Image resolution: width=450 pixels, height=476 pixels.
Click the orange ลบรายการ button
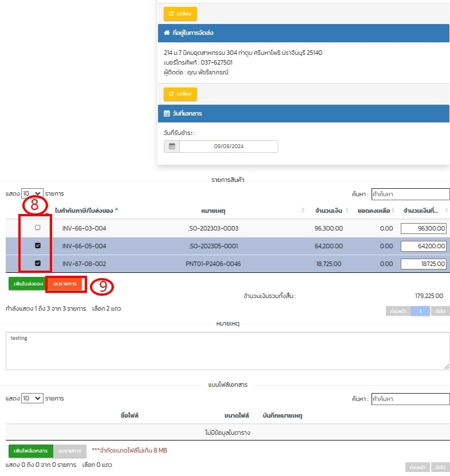coord(65,284)
